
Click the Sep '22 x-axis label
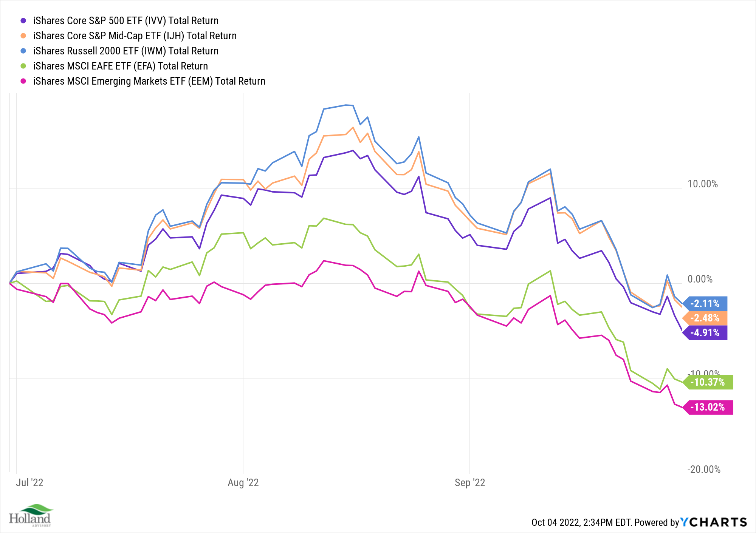[470, 483]
